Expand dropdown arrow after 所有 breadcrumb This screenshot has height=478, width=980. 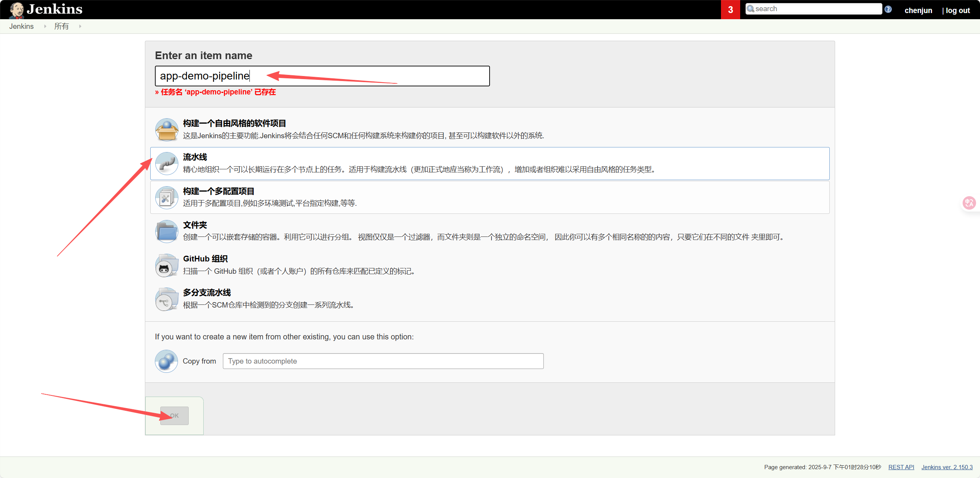[x=80, y=26]
